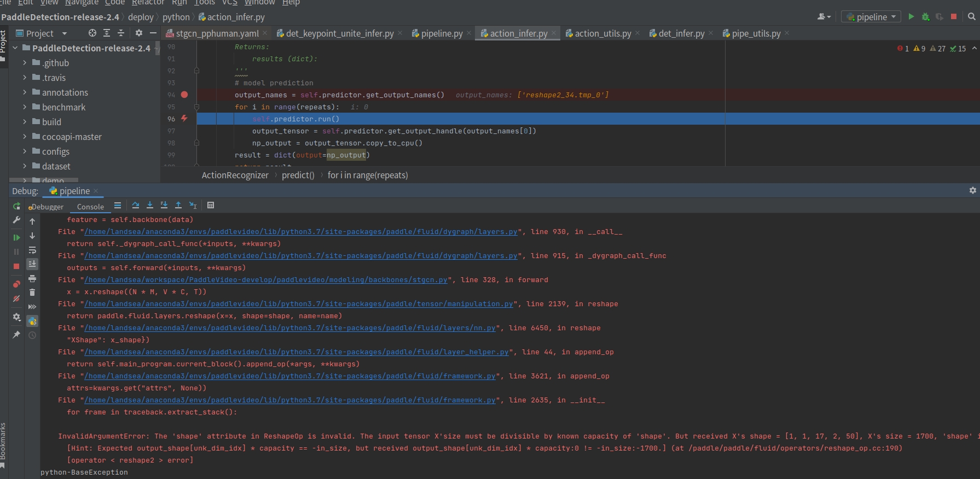Rerun the pipeline debug session
The width and height of the screenshot is (980, 479).
click(x=16, y=206)
